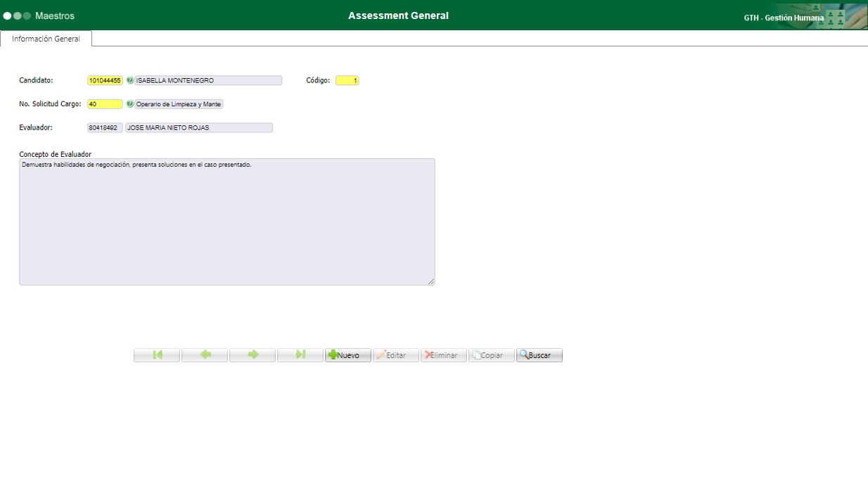Viewport: 868px width, 491px height.
Task: Click the Maestros menu header
Action: pyautogui.click(x=55, y=15)
